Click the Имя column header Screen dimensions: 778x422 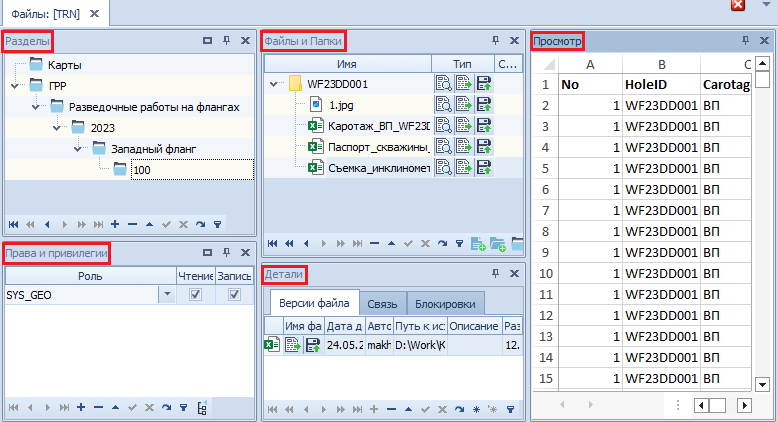346,63
